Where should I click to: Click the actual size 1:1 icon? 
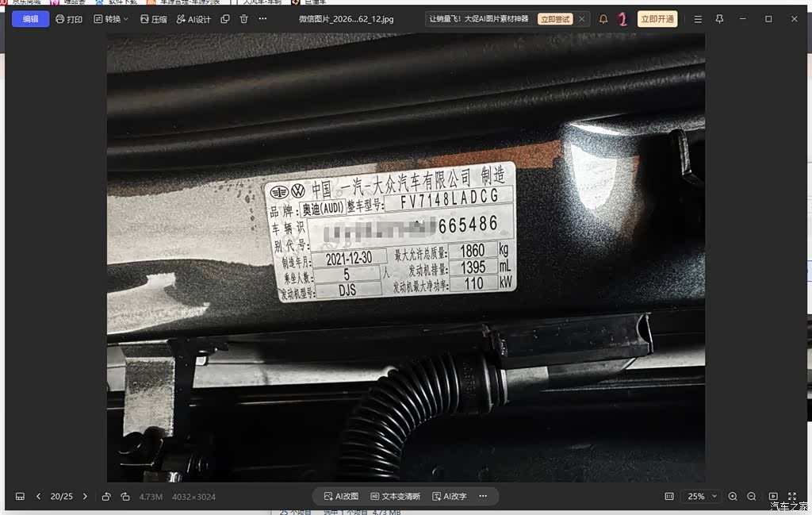pos(669,496)
